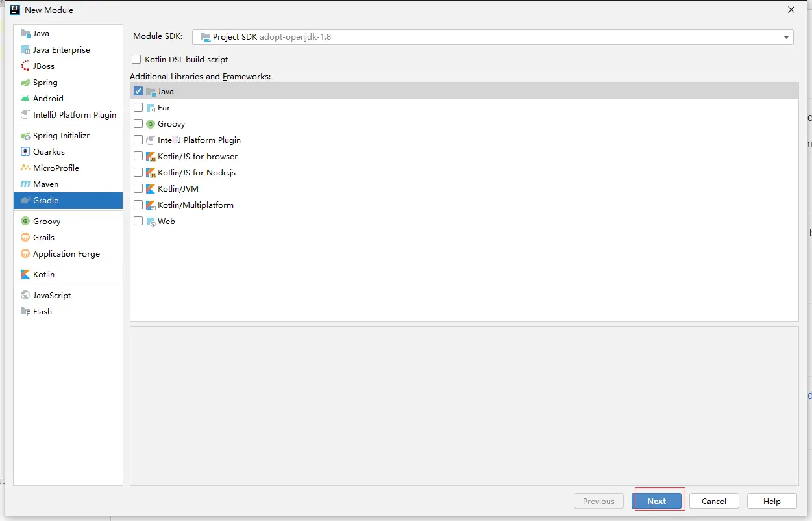
Task: Click the Web framework icon
Action: pos(151,222)
